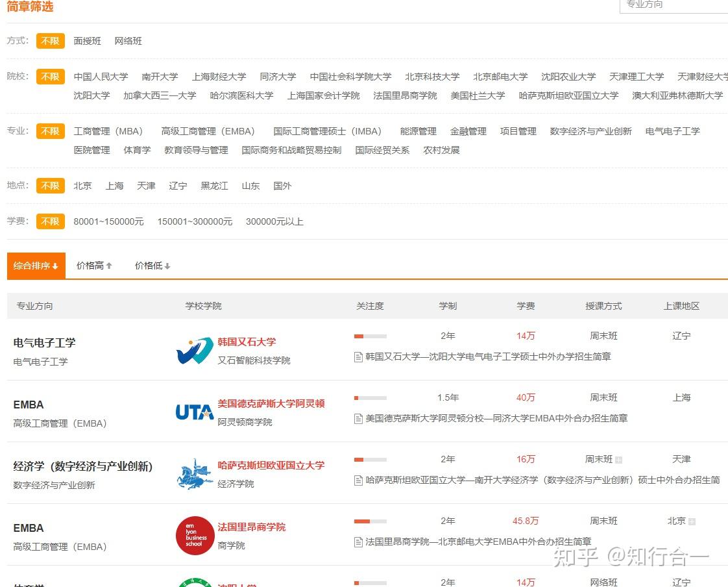This screenshot has height=587, width=728.
Task: Filter school by 澳大利亚弗林德斯大学
Action: (678, 95)
